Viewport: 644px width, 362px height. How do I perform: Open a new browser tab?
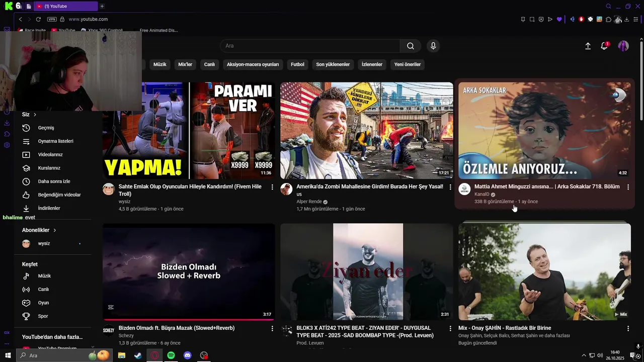pos(102,6)
